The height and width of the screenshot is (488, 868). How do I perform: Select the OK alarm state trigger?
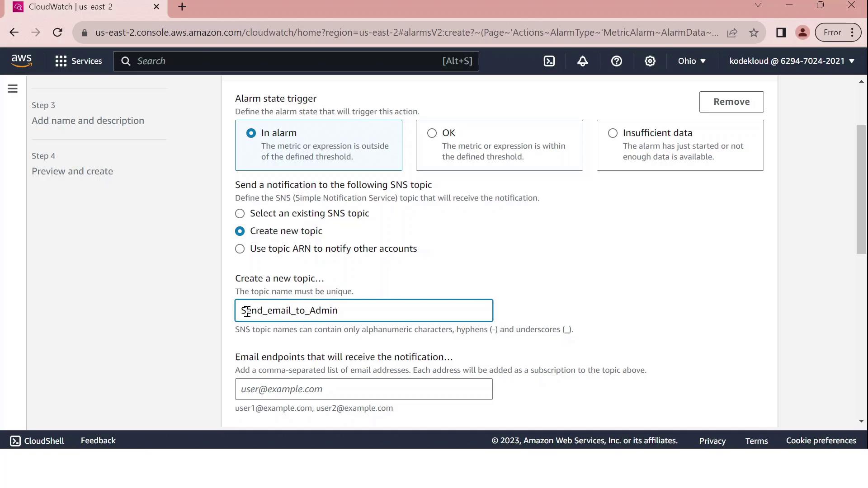pos(432,133)
